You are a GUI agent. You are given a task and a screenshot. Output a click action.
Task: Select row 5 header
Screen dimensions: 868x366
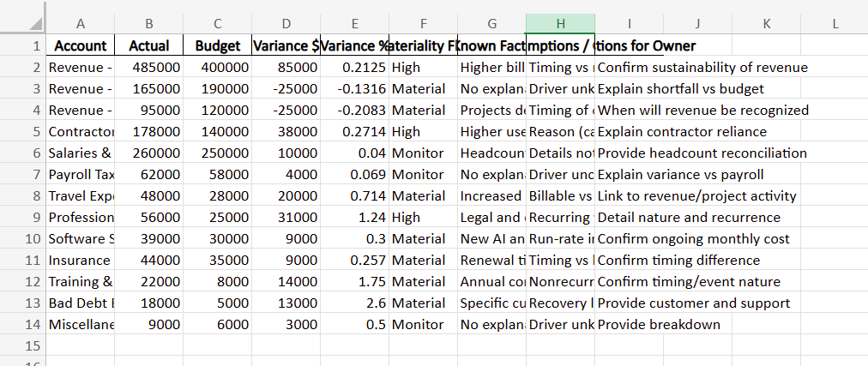point(22,132)
